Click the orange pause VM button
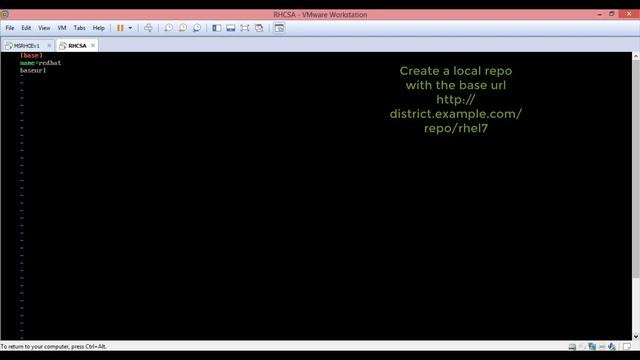The height and width of the screenshot is (360, 640). point(120,28)
